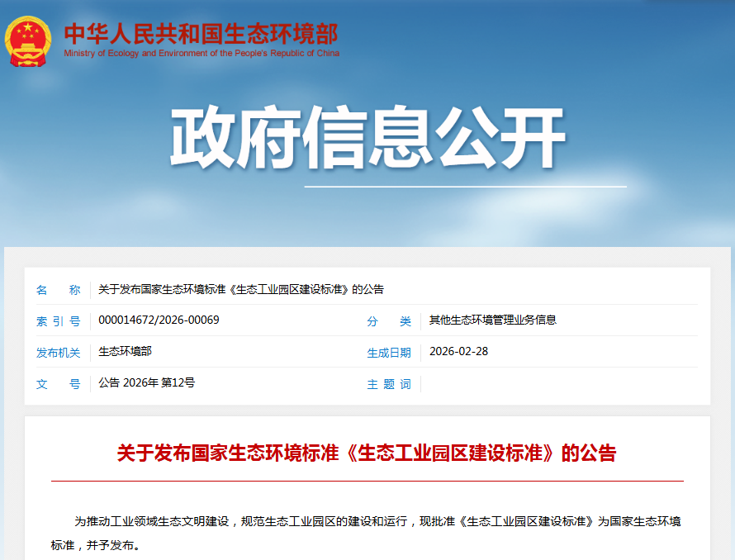Viewport: 735px width, 560px height.
Task: Click the 文号 field label
Action: (58, 383)
